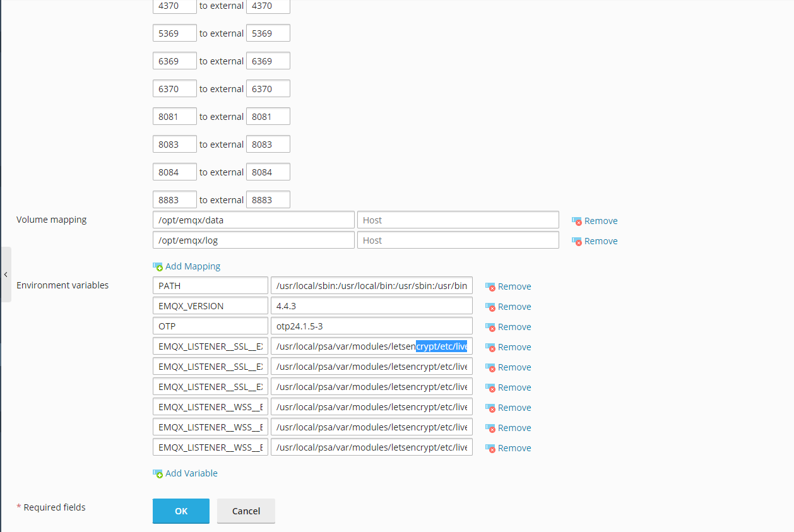Image resolution: width=794 pixels, height=532 pixels.
Task: Remove the EMQX_VERSION environment variable
Action: point(508,307)
